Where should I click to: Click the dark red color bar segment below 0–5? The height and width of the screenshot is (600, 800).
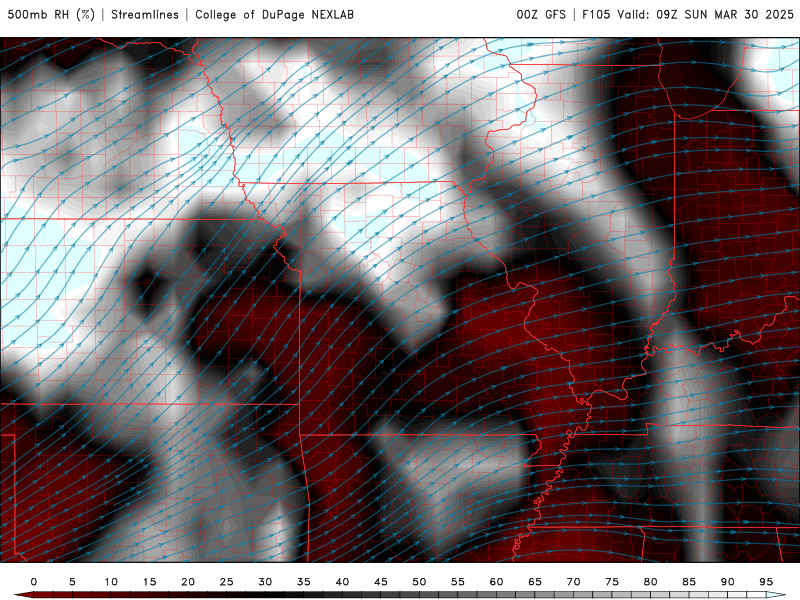point(53,595)
